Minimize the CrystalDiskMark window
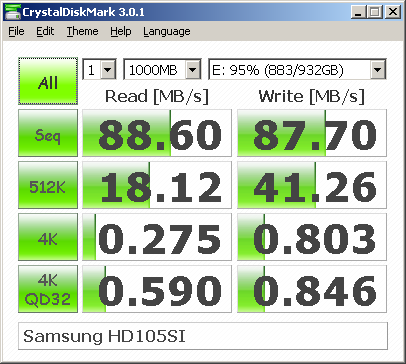The image size is (406, 364). tap(359, 12)
